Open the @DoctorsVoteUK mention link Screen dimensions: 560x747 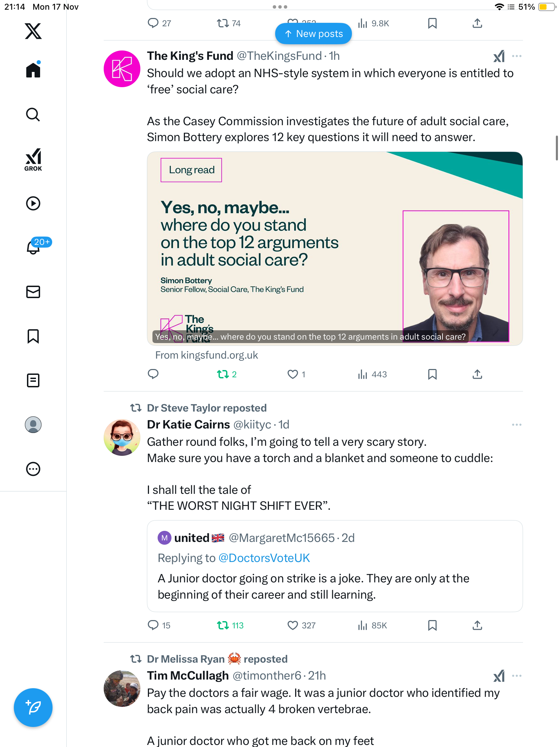(x=264, y=558)
